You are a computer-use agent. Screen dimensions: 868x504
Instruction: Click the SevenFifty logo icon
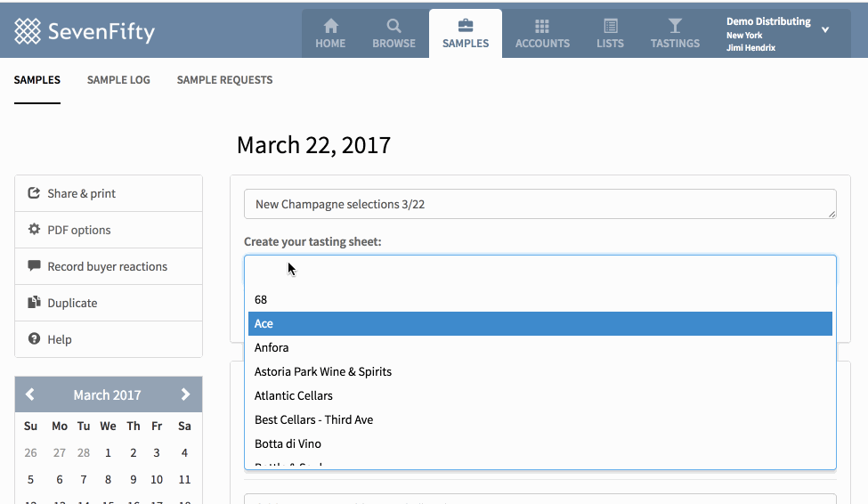(27, 31)
